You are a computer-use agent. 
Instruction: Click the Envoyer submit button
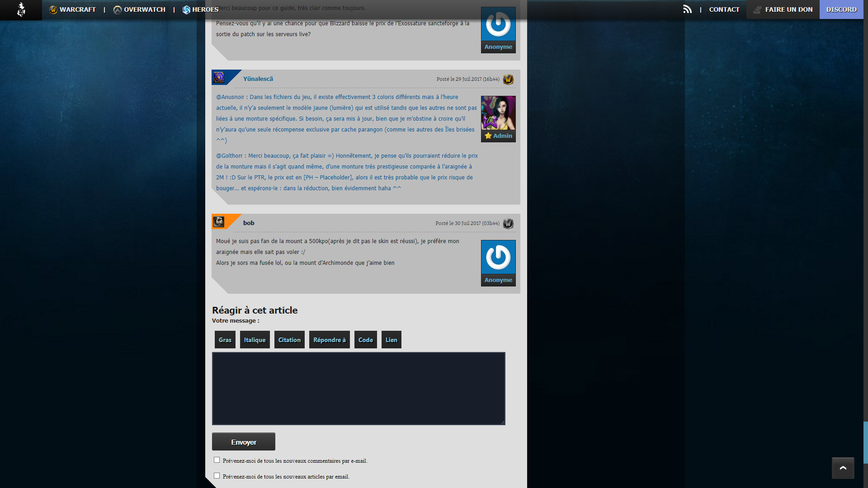click(243, 442)
